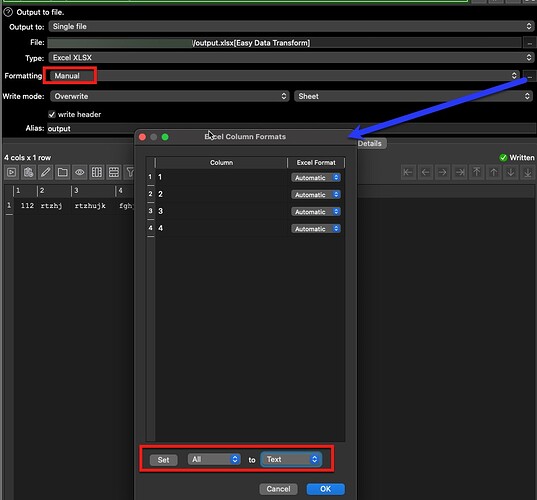Jump to top row arrow icon
This screenshot has width=537, height=500.
click(x=477, y=172)
